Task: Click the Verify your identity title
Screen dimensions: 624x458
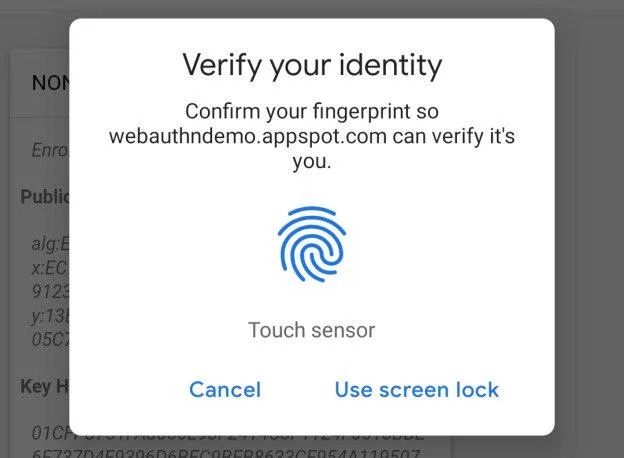Action: click(x=311, y=67)
